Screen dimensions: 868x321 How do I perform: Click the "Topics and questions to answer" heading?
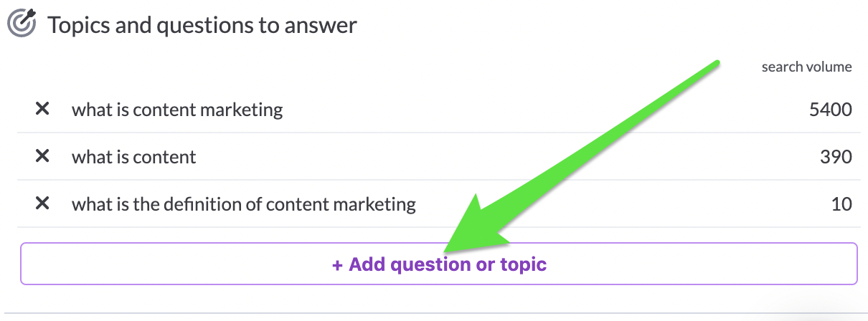tap(202, 25)
